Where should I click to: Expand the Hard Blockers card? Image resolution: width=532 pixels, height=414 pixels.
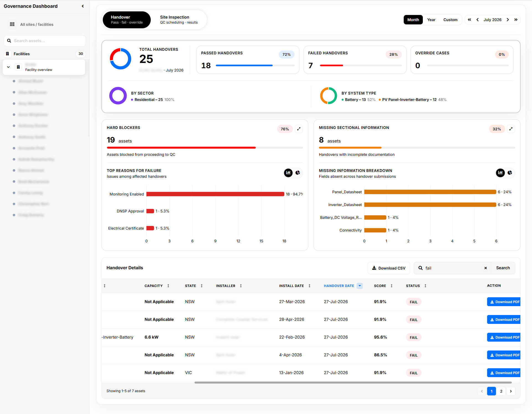click(299, 129)
